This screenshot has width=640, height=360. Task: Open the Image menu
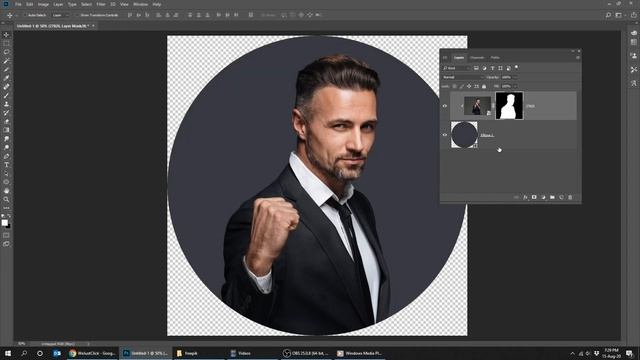[43, 4]
